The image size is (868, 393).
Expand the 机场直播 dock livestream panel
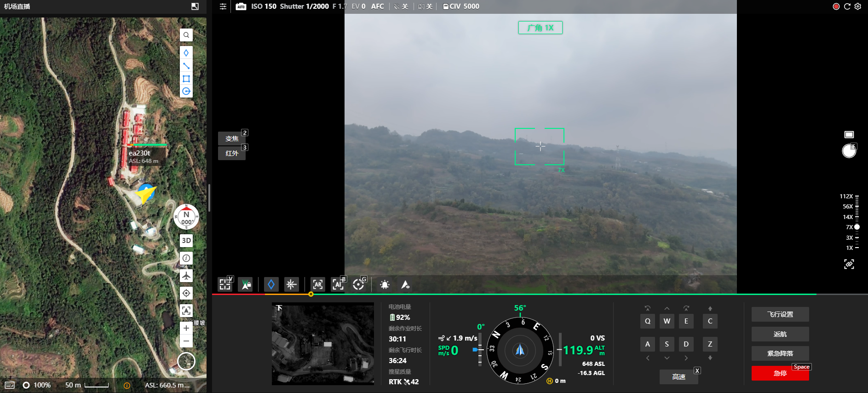(x=195, y=6)
